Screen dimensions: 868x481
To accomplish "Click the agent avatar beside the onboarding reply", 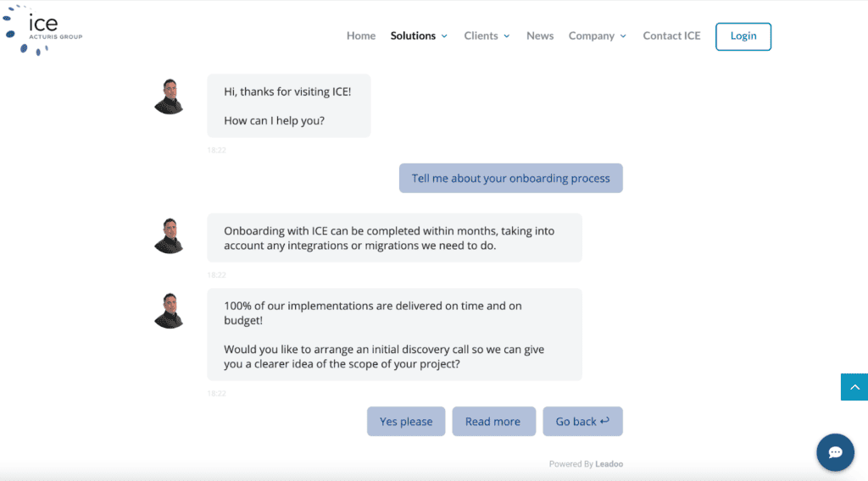I will tap(170, 236).
